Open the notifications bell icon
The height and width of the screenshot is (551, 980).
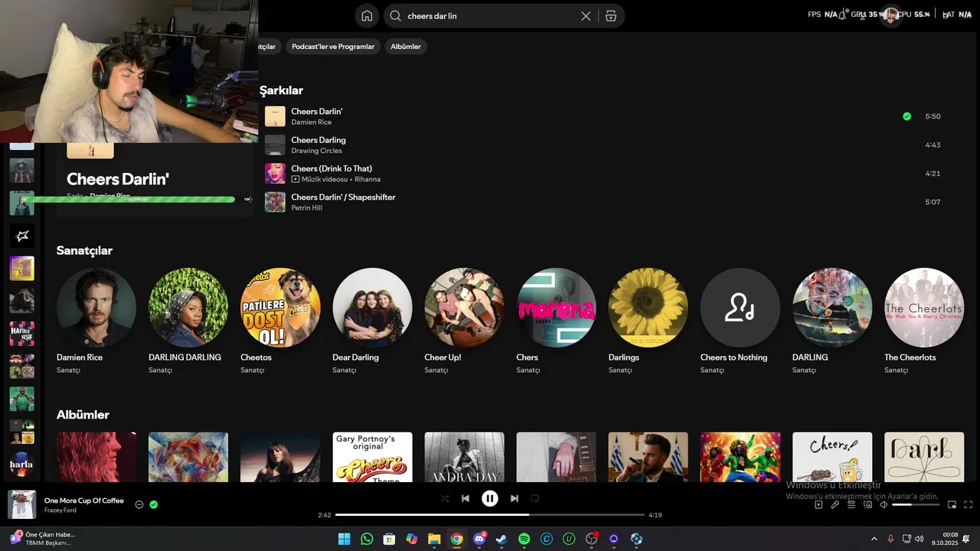coord(843,15)
